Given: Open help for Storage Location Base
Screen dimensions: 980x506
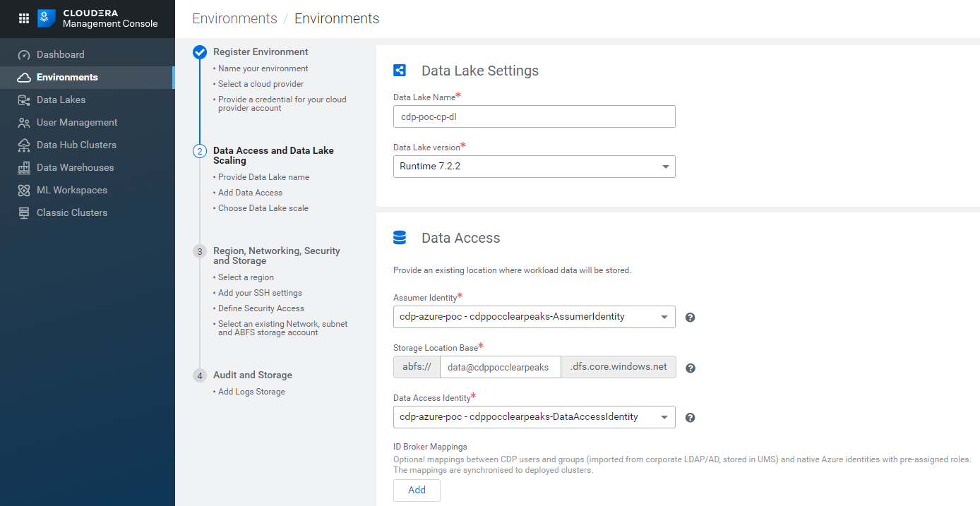Looking at the screenshot, I should click(x=691, y=368).
